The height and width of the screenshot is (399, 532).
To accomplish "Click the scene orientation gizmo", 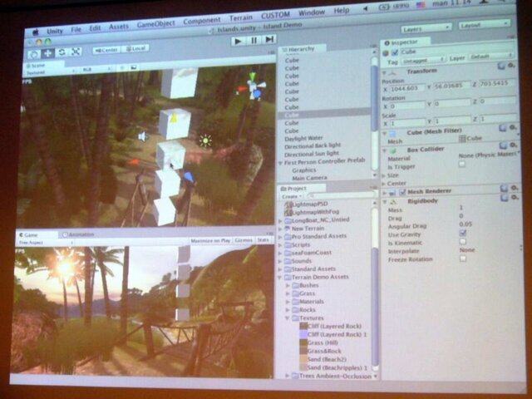I will tap(253, 87).
